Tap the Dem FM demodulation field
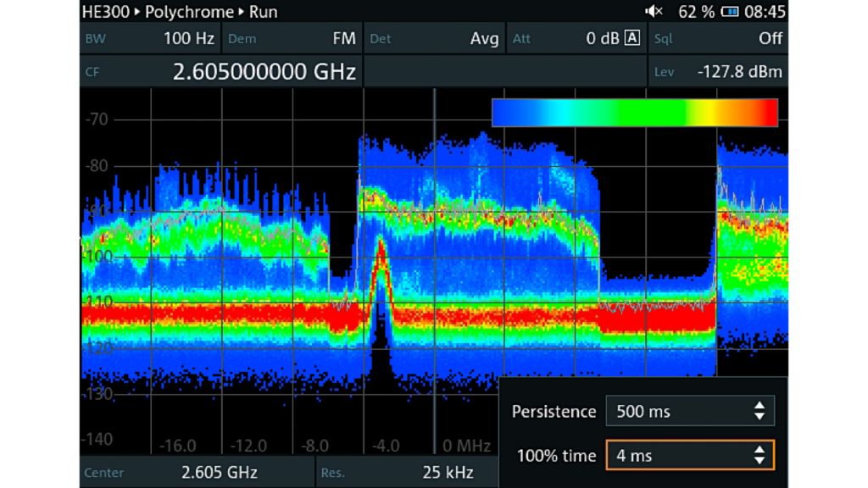The height and width of the screenshot is (488, 868). click(292, 39)
